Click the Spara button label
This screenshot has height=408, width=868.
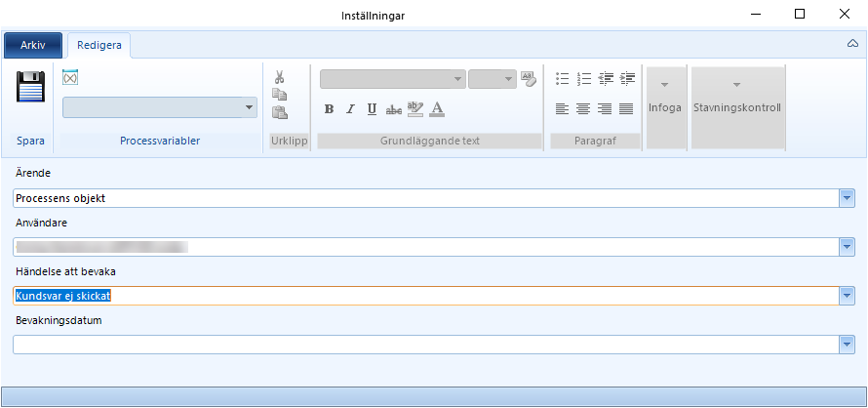pyautogui.click(x=30, y=141)
